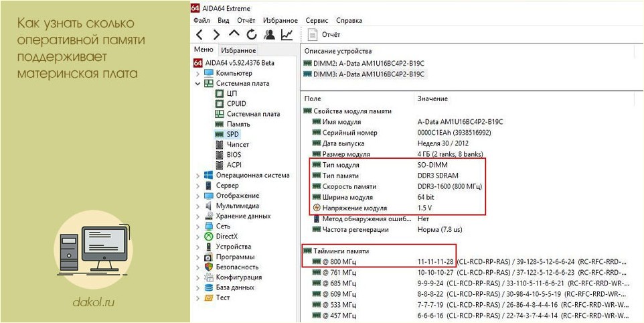Select the @ 533 МГц timing row
The height and width of the screenshot is (323, 644).
pos(469,306)
